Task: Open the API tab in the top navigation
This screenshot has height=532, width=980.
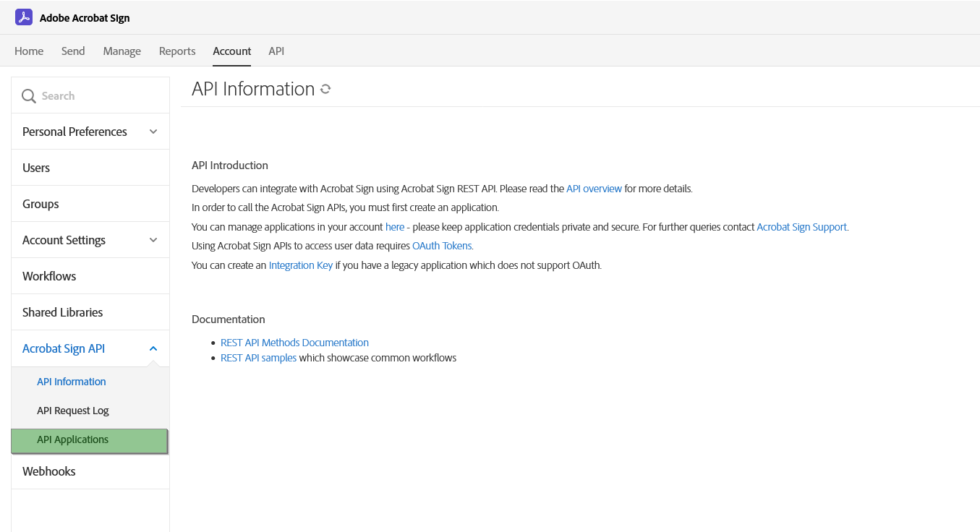Action: pyautogui.click(x=276, y=51)
